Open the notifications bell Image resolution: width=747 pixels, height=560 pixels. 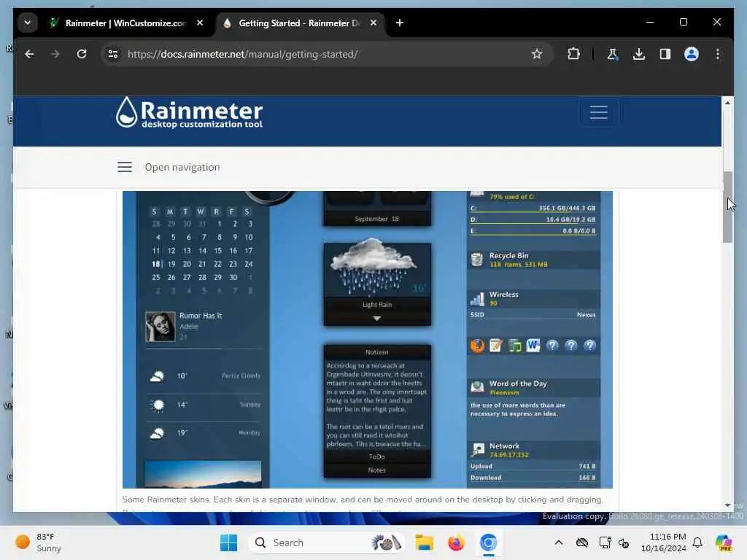tap(697, 542)
